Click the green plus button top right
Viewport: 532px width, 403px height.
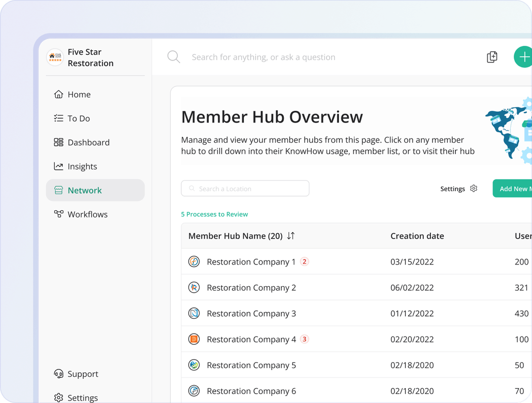pyautogui.click(x=524, y=57)
